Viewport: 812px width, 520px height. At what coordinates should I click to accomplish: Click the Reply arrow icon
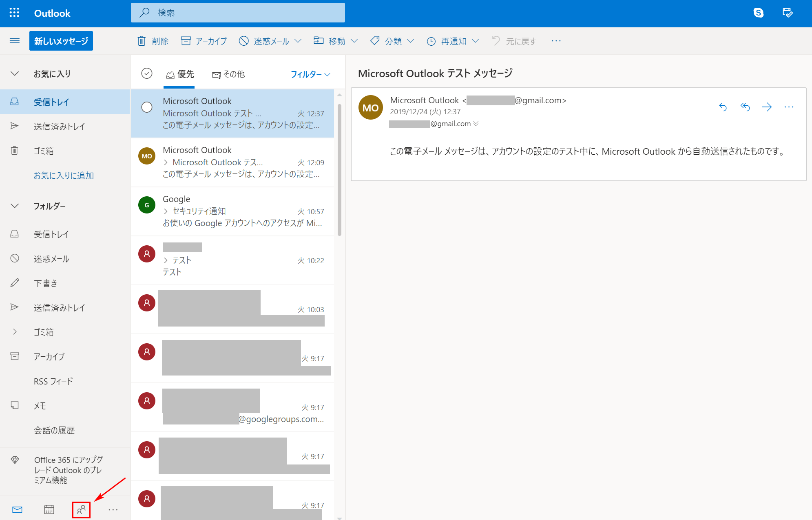tap(723, 107)
